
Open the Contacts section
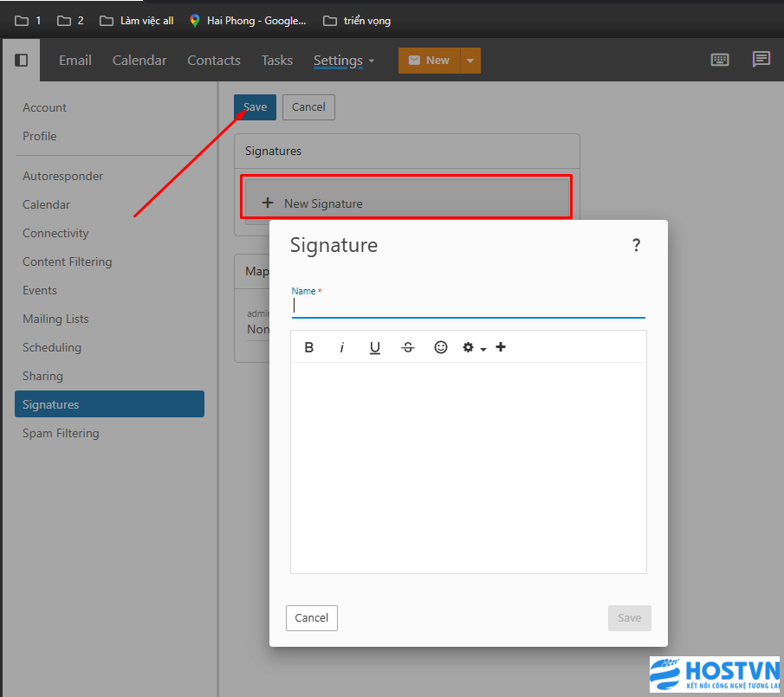click(x=214, y=61)
